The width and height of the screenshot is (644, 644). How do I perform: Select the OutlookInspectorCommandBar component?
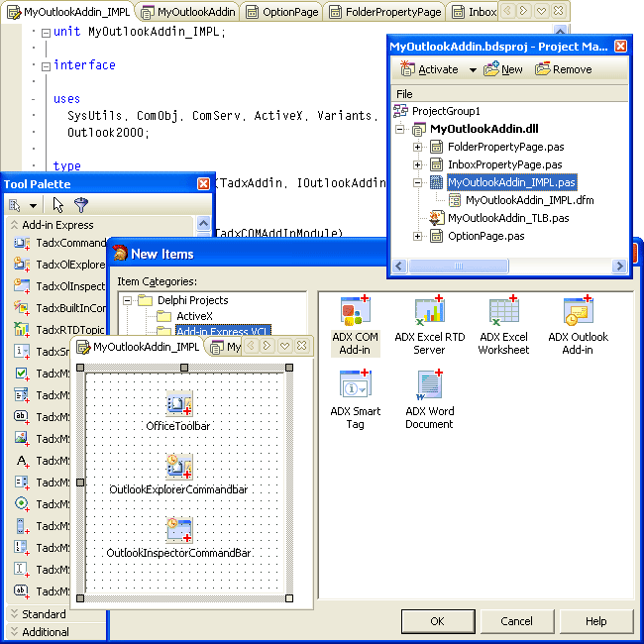pos(179,528)
